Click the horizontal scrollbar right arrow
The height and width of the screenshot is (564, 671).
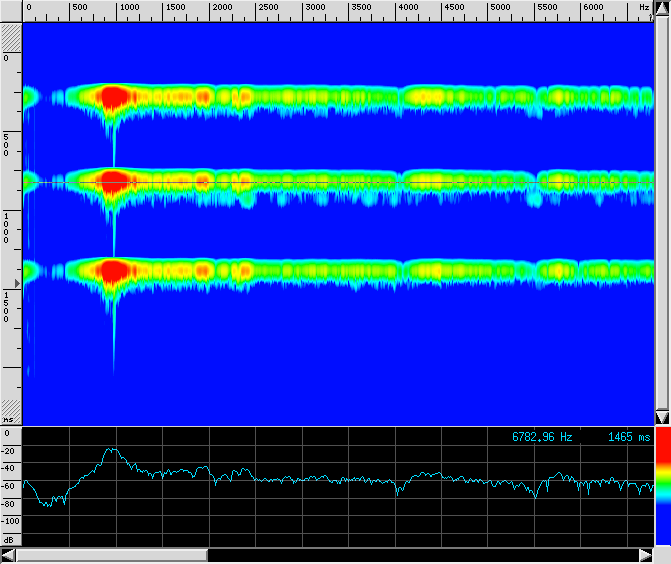(x=645, y=555)
